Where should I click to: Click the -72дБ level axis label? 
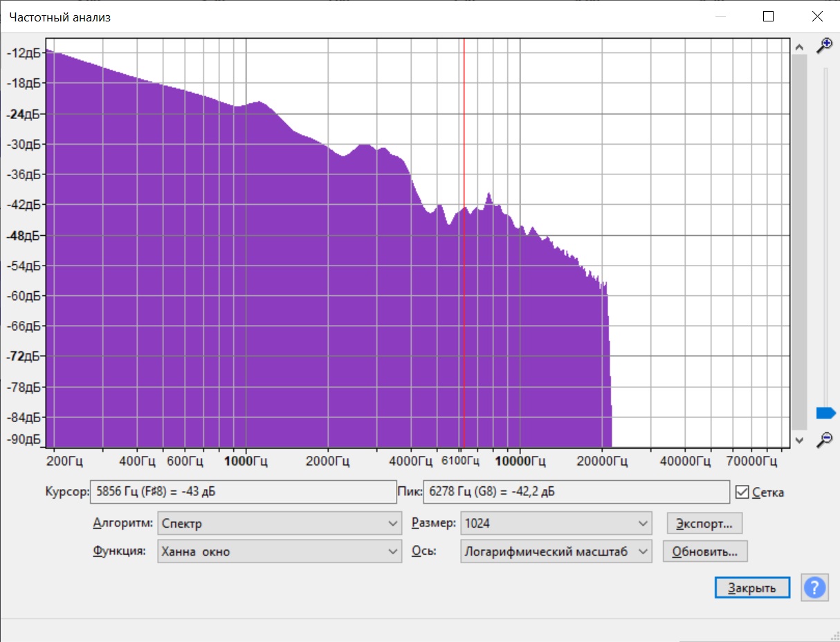pos(24,356)
